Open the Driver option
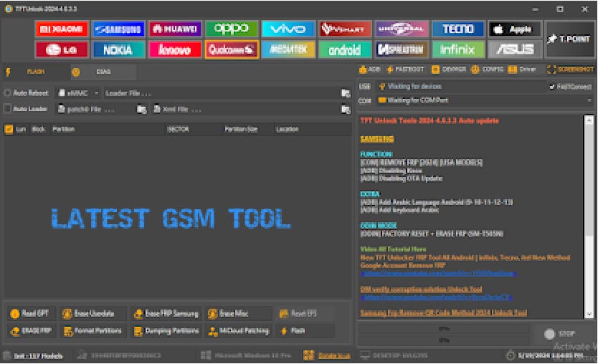Image resolution: width=598 pixels, height=364 pixels. pyautogui.click(x=523, y=70)
